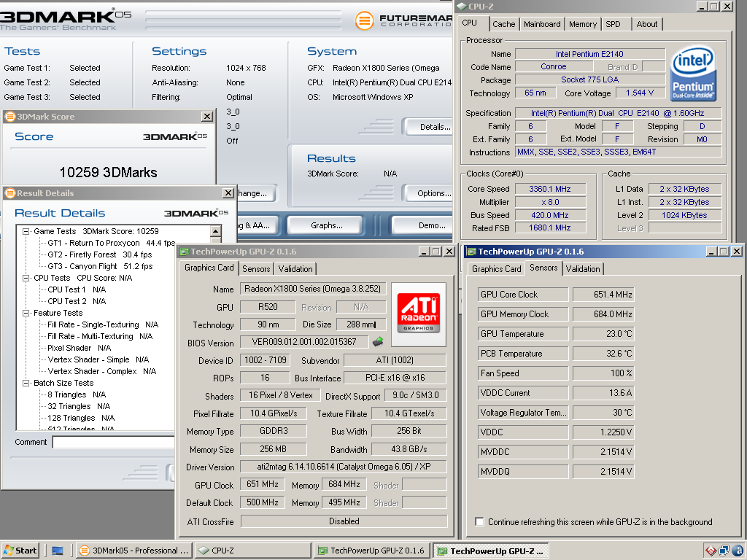
Task: Click the Change... button under Settings
Action: pyautogui.click(x=256, y=193)
